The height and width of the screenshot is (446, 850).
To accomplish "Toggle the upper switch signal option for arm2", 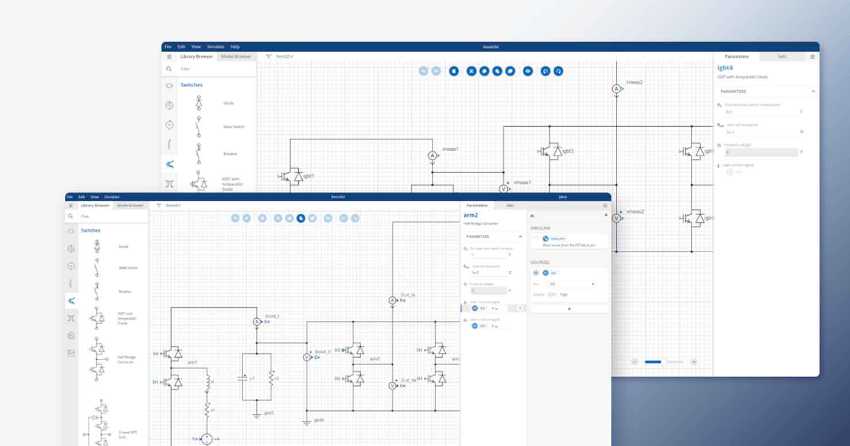I will (x=476, y=308).
